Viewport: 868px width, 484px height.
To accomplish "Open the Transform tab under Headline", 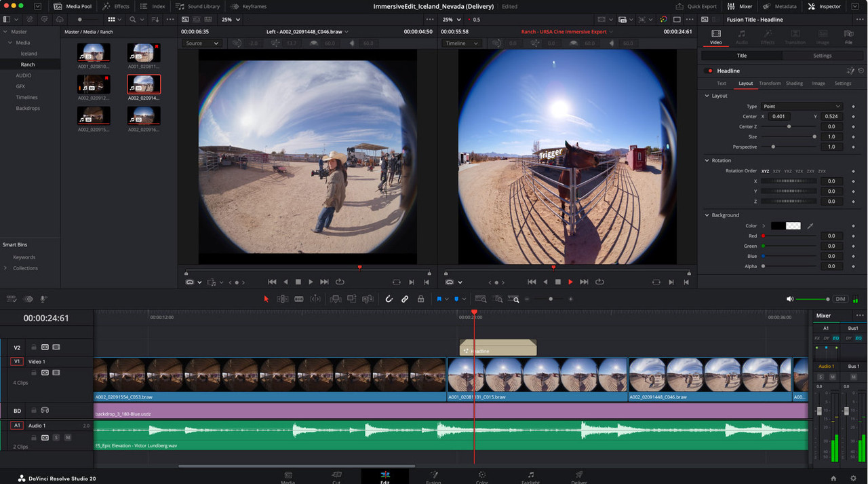I will coord(770,83).
